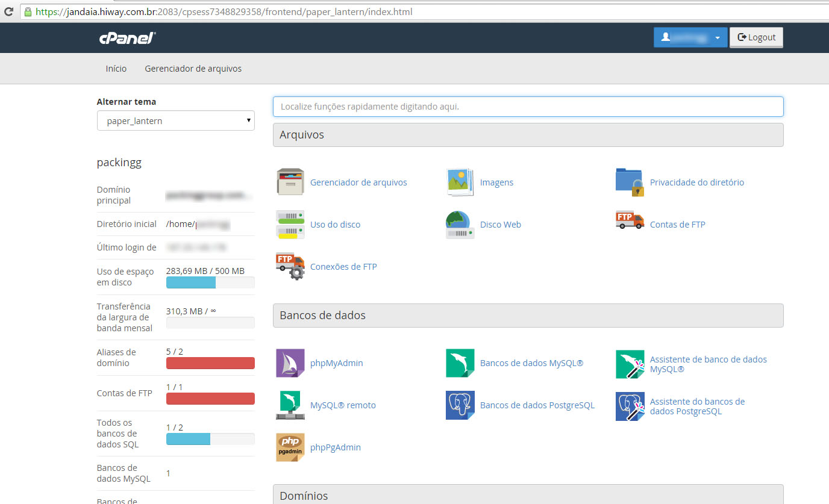
Task: Click the phpPgAdmin text link
Action: tap(336, 447)
